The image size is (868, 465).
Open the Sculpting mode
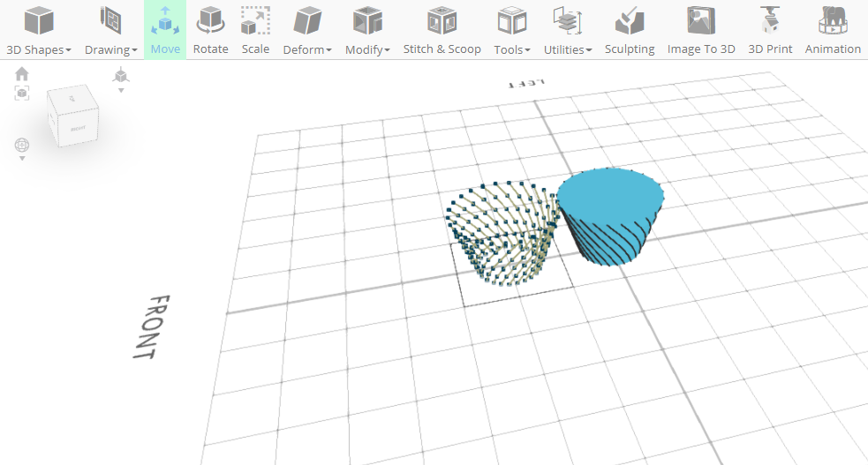tap(630, 30)
